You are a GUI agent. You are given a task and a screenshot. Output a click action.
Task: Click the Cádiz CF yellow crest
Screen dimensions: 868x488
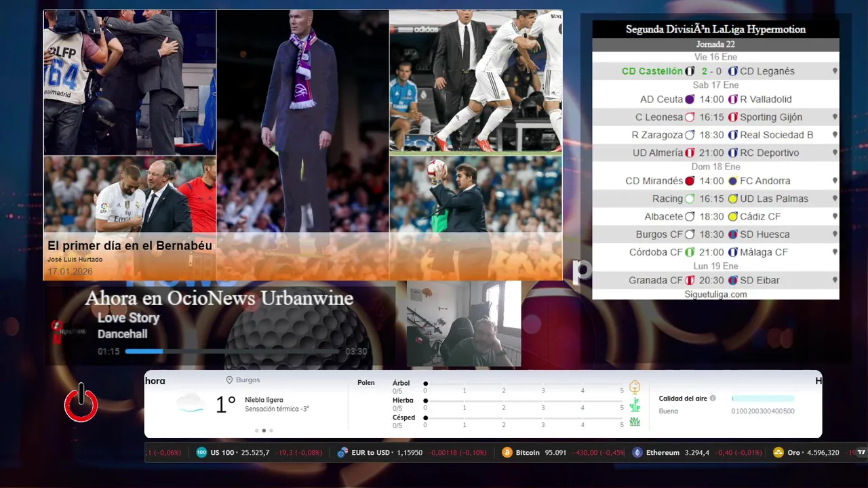pos(733,217)
